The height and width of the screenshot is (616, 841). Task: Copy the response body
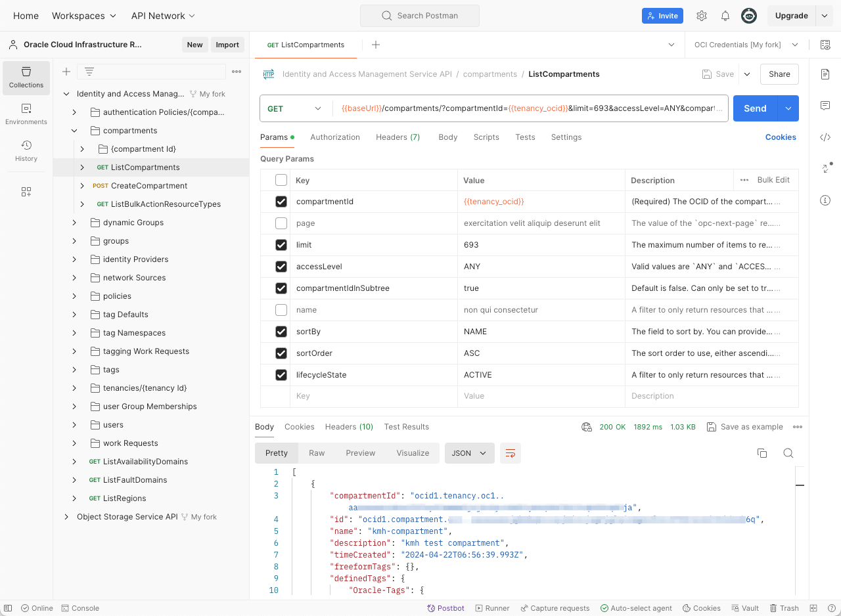tap(762, 453)
